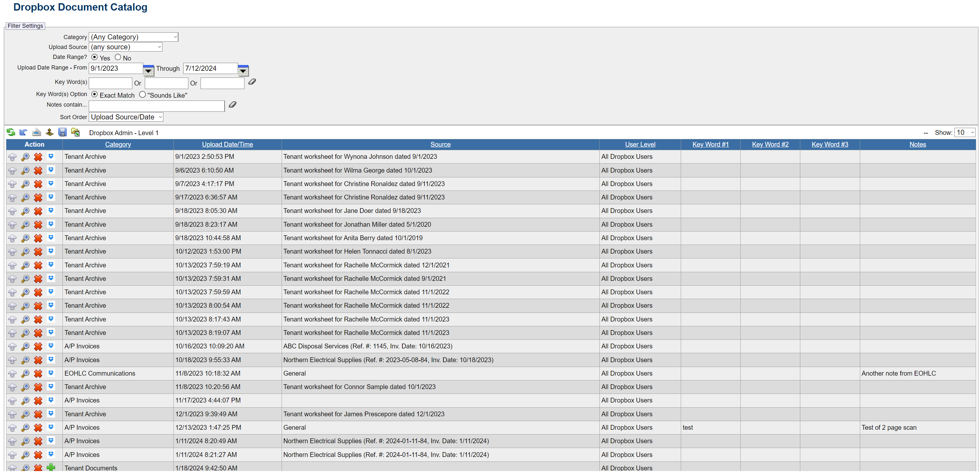Select the Exact Match radio button
Image resolution: width=980 pixels, height=472 pixels.
(x=95, y=94)
